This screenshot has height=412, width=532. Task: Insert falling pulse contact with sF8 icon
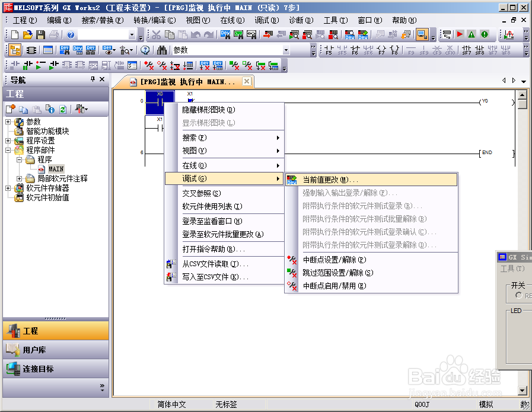tap(480, 50)
